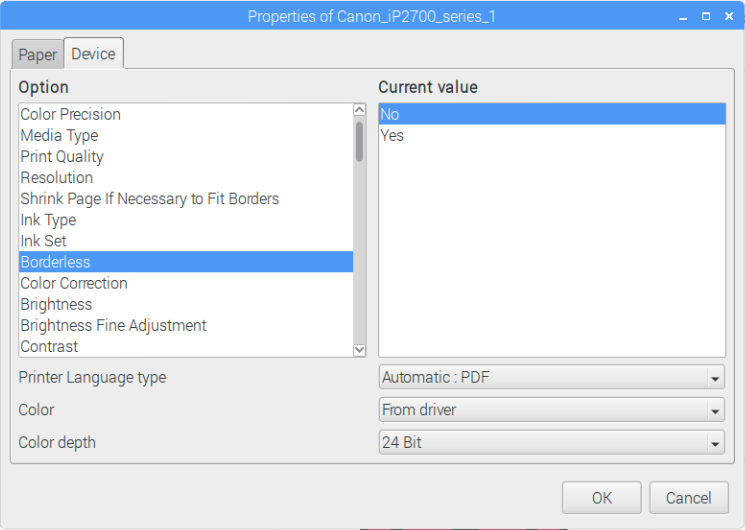The height and width of the screenshot is (530, 745).
Task: Click the option list scrollbar thumb
Action: 360,142
